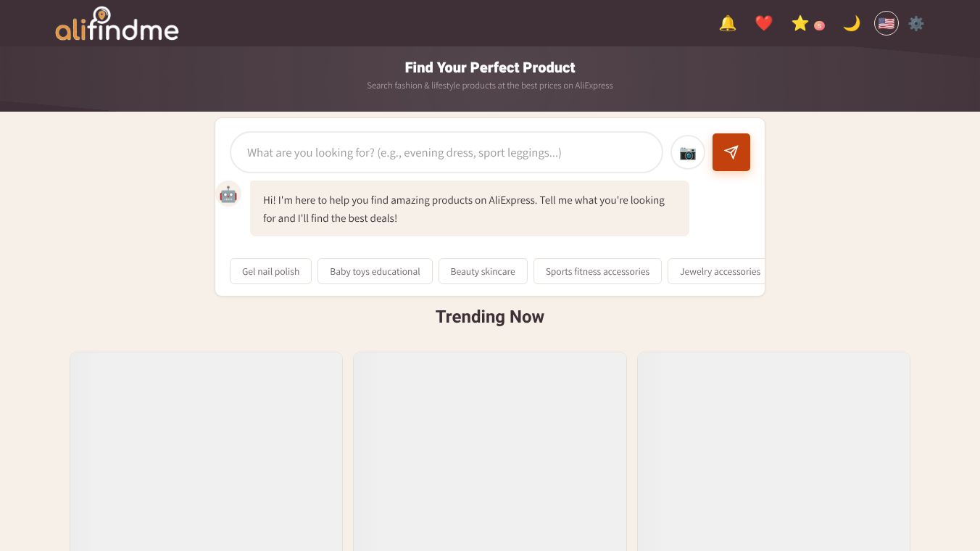The image size is (980, 551).
Task: Open favorites heart icon
Action: [x=764, y=24]
